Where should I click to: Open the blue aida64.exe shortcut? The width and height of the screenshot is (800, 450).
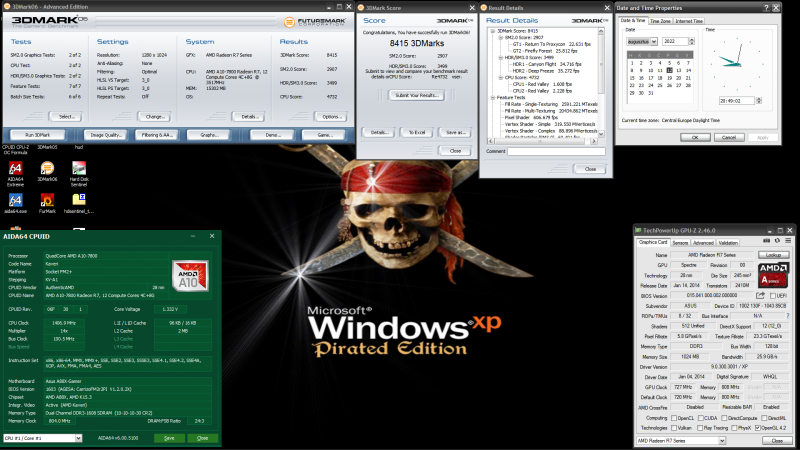point(15,203)
